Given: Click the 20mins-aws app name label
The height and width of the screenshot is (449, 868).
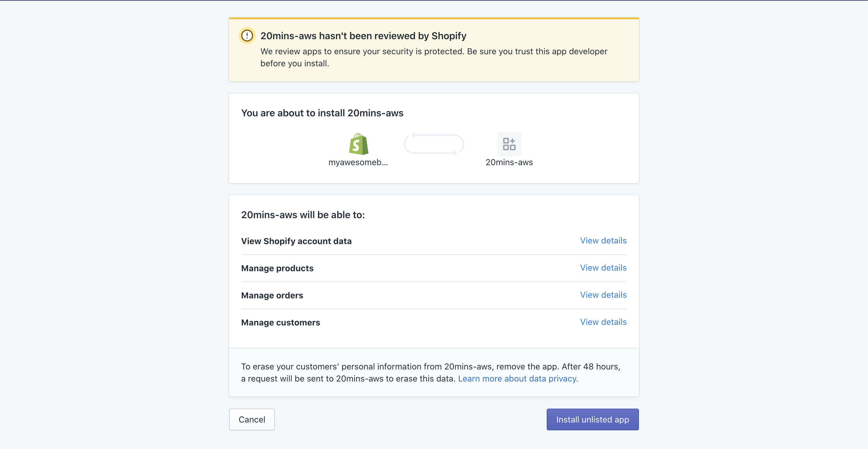Looking at the screenshot, I should pos(509,162).
